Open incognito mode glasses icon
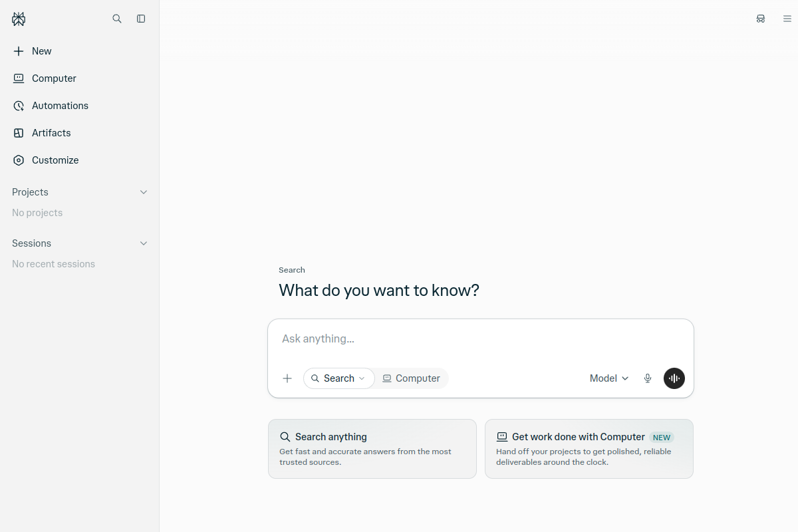 point(761,19)
